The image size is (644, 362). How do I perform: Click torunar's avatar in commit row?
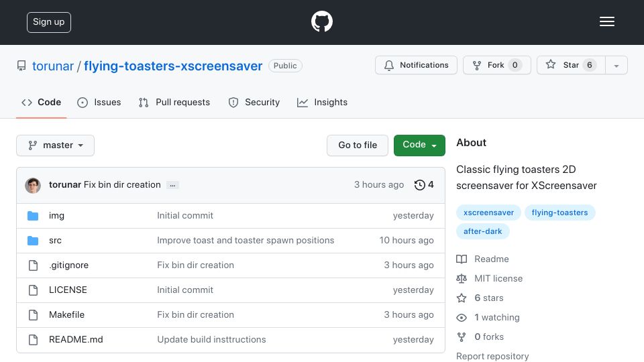[x=33, y=186]
